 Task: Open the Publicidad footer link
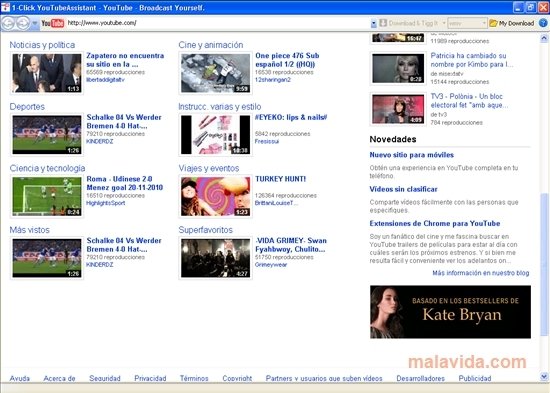(x=475, y=378)
